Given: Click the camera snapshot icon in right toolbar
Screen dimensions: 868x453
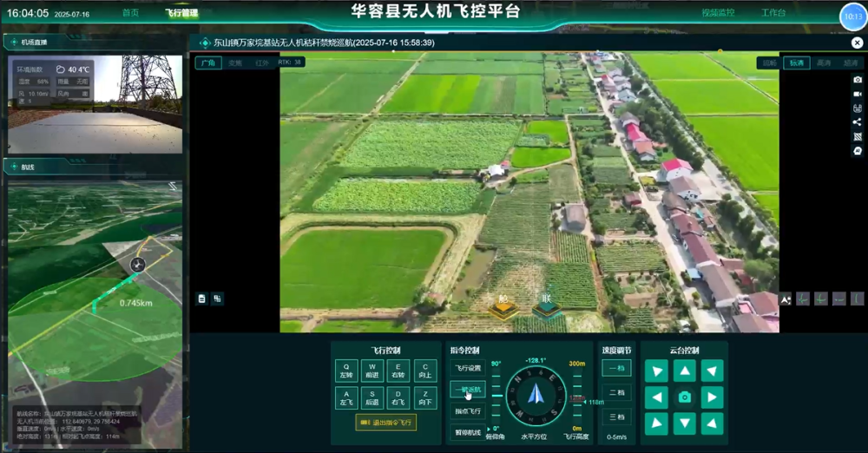Looking at the screenshot, I should (x=858, y=80).
